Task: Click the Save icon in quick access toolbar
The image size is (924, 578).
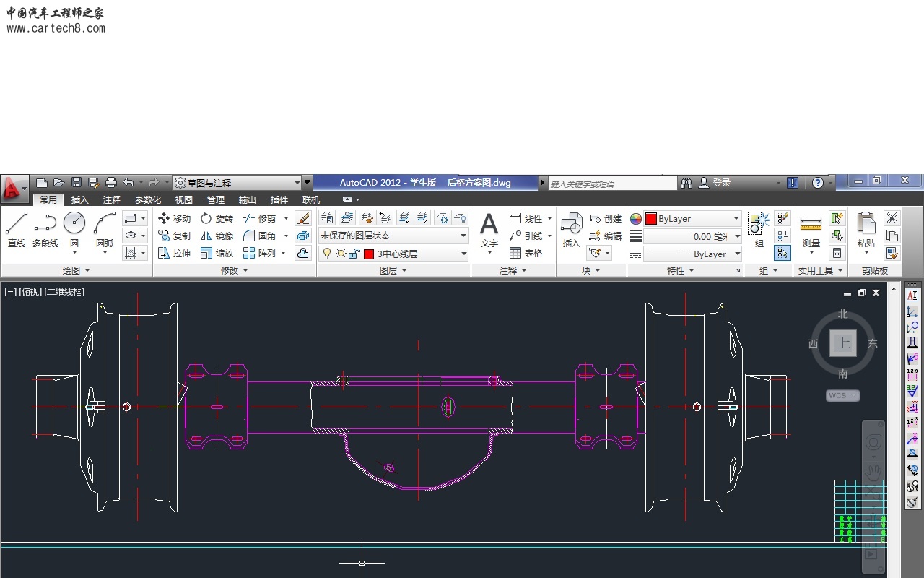Action: 76,183
